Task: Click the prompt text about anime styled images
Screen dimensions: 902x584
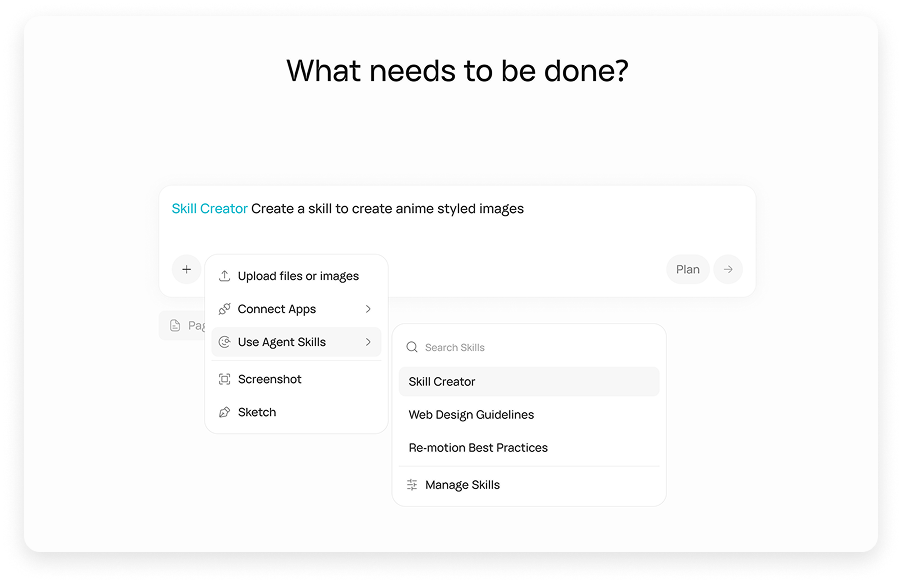Action: 387,209
